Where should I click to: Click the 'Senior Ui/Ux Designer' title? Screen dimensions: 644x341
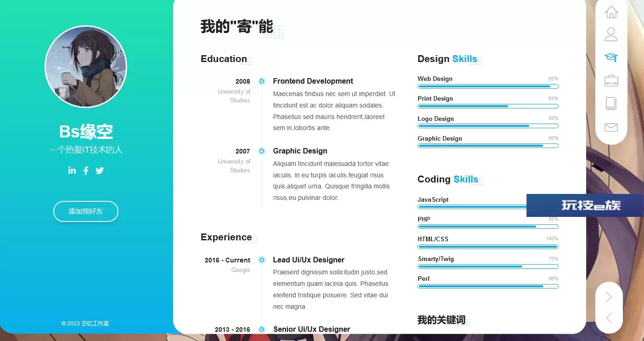click(x=312, y=330)
